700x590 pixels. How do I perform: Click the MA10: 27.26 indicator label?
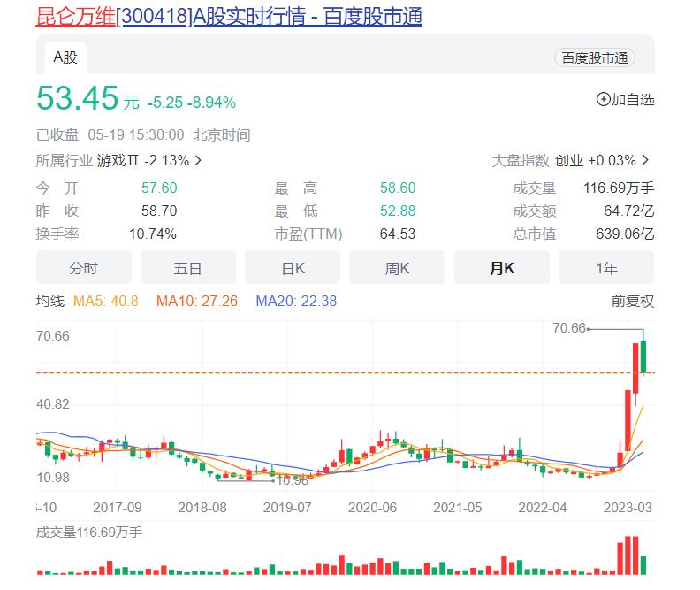pyautogui.click(x=197, y=301)
